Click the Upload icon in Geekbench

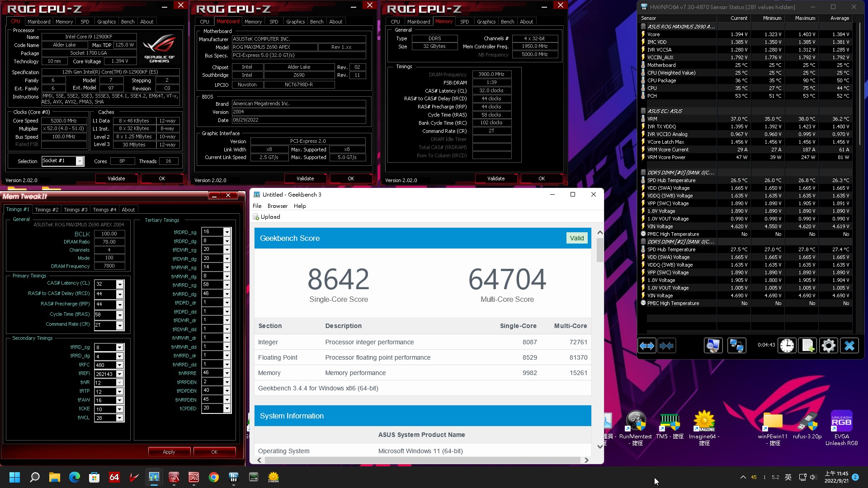(x=256, y=217)
